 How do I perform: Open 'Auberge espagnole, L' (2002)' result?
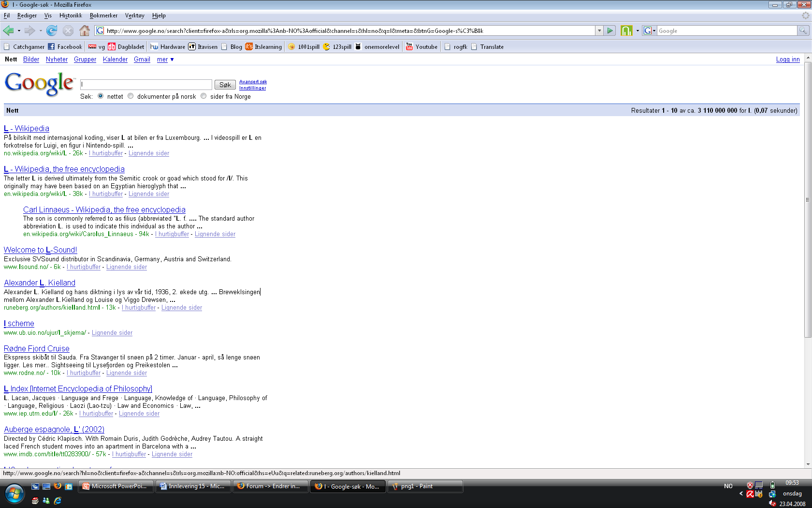pyautogui.click(x=54, y=429)
